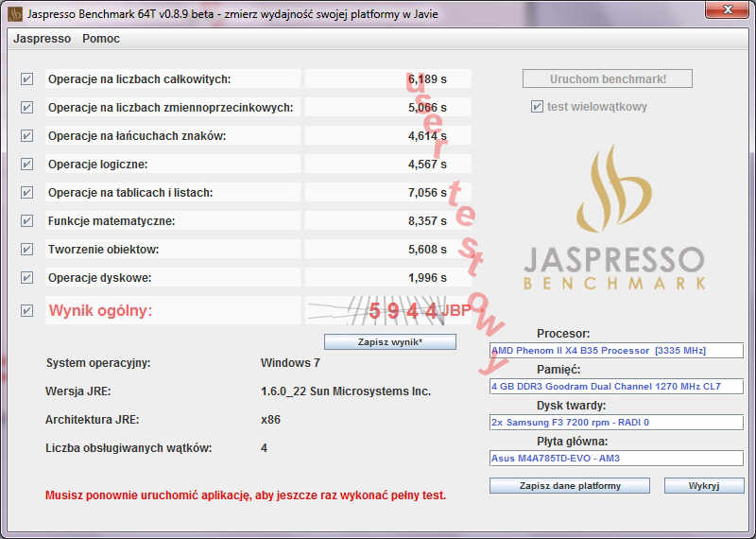
Task: Close the Jaspresso Benchmark window
Action: click(x=728, y=9)
